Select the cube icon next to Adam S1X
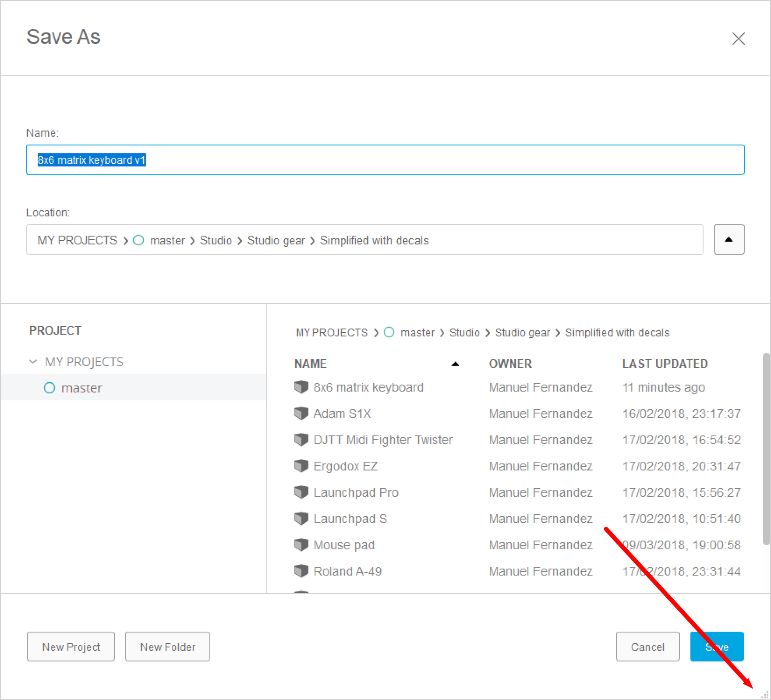This screenshot has height=700, width=771. [x=302, y=413]
